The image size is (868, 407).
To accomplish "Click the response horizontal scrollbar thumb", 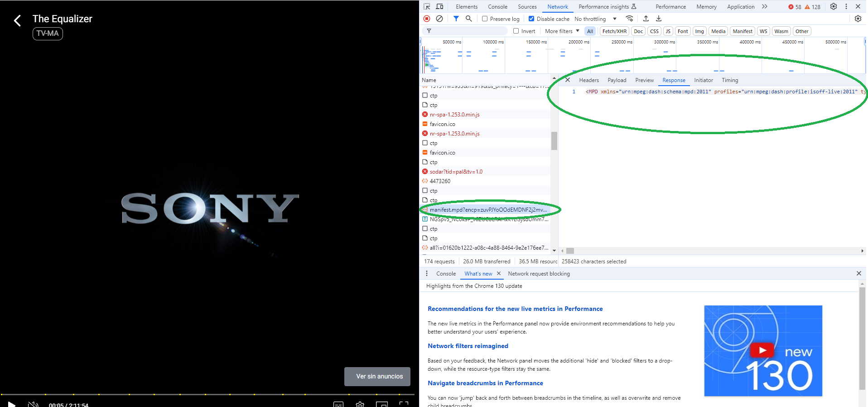I will click(570, 251).
